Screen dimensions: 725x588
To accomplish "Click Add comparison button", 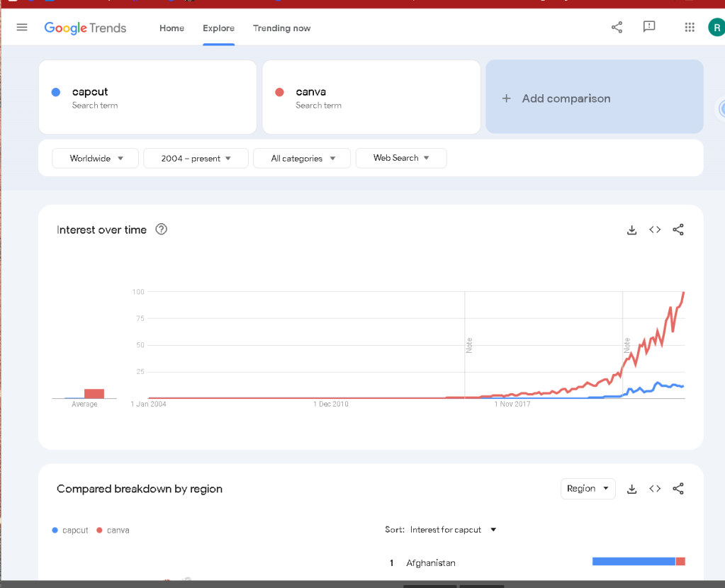I will (x=594, y=96).
